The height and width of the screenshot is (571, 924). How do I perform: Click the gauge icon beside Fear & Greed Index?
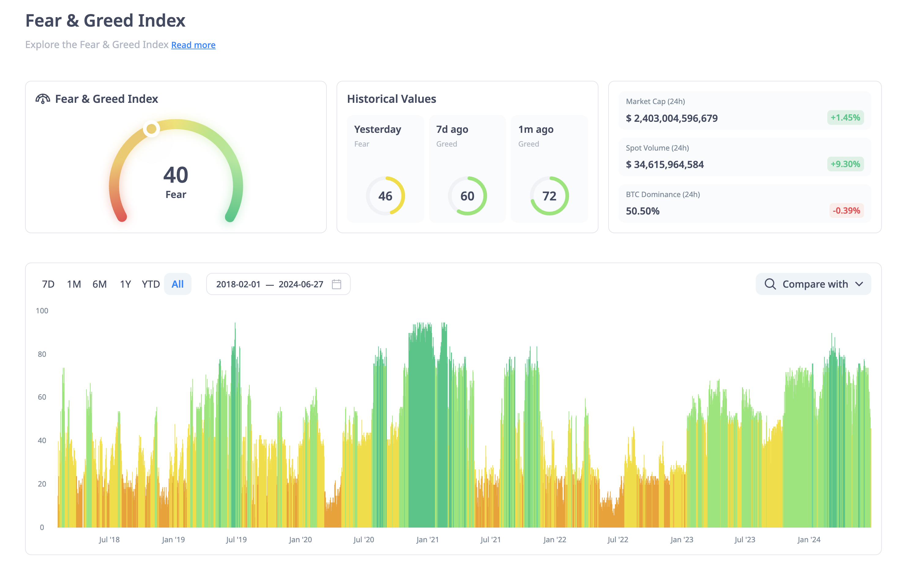[43, 99]
